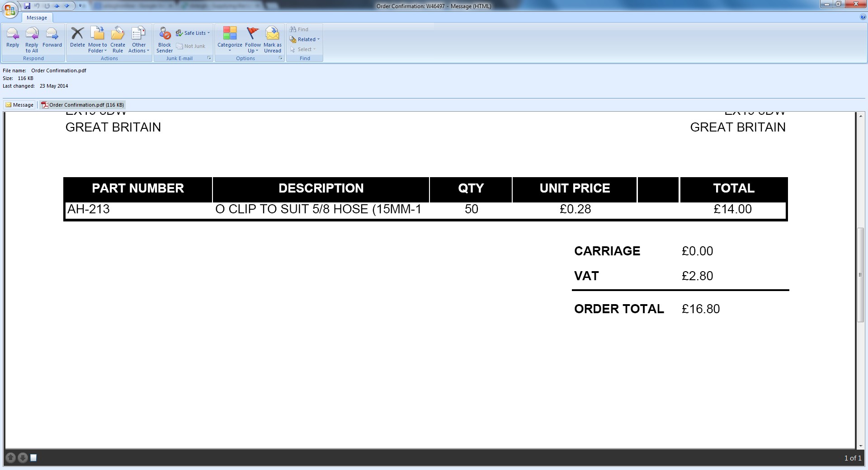Select Order Confirmation.pdf attachment tab
The width and height of the screenshot is (868, 470).
(83, 105)
